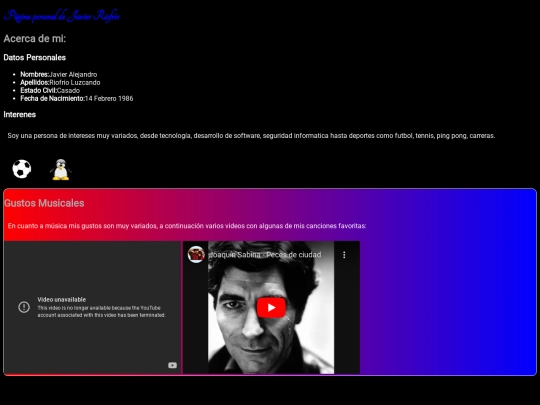Click the 'Estado Civil:Casado' list item
Screen dimensions: 540x405
pyautogui.click(x=50, y=90)
